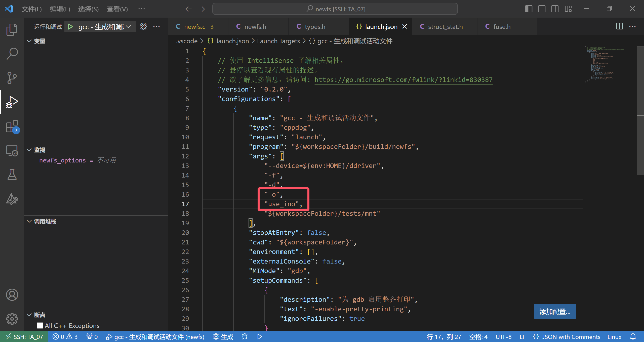Open the Accounts menu icon
The height and width of the screenshot is (342, 644).
point(12,295)
